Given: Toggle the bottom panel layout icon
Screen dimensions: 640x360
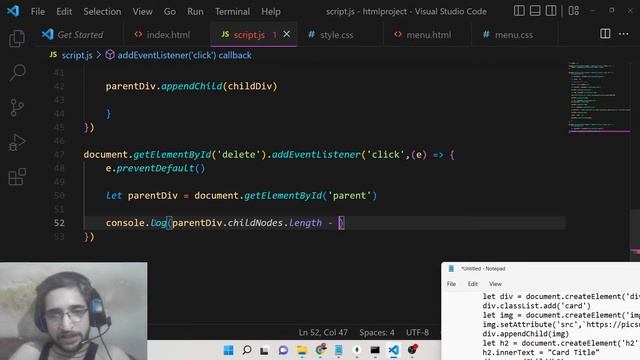Looking at the screenshot, I should [x=535, y=11].
